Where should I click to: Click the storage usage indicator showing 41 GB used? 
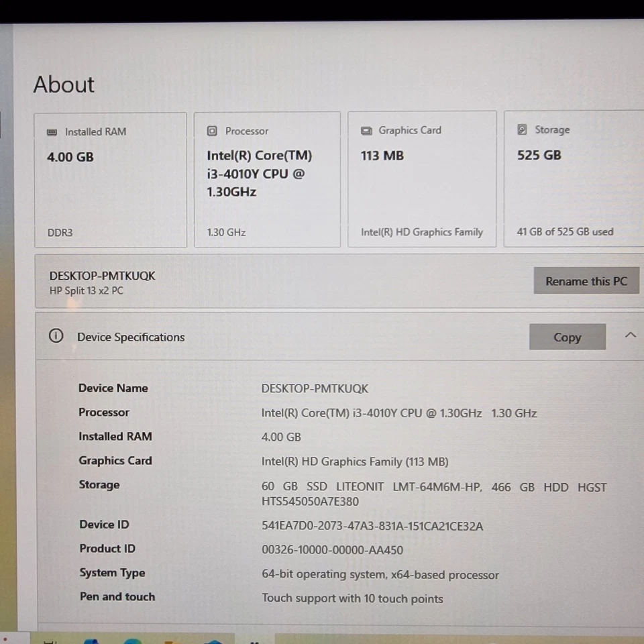point(565,231)
